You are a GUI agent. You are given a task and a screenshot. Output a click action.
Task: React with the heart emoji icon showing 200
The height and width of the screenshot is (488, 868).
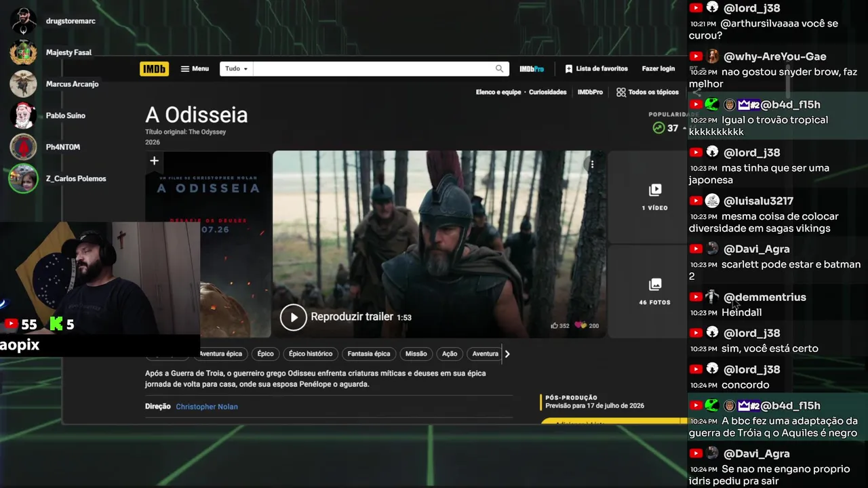580,325
